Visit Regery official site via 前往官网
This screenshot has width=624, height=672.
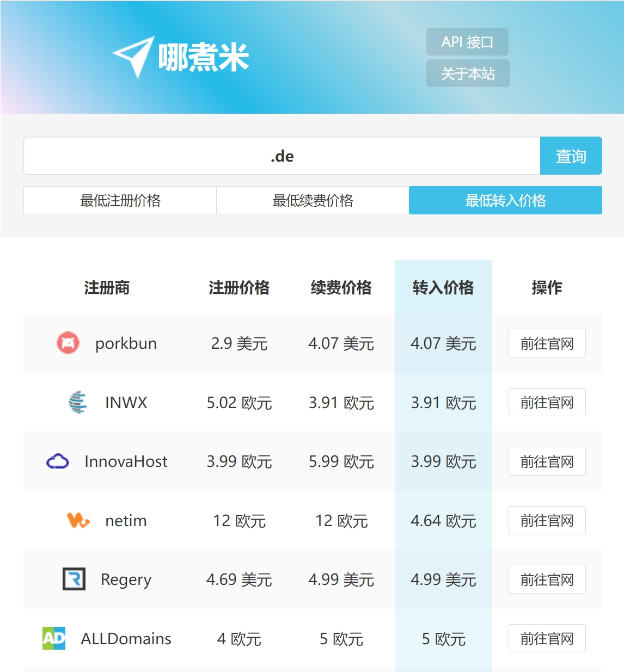tap(547, 579)
